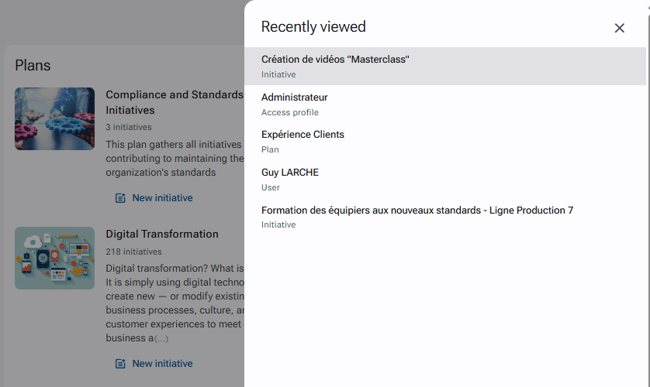Click the 218 initiatives count
The height and width of the screenshot is (387, 650).
[x=133, y=252]
